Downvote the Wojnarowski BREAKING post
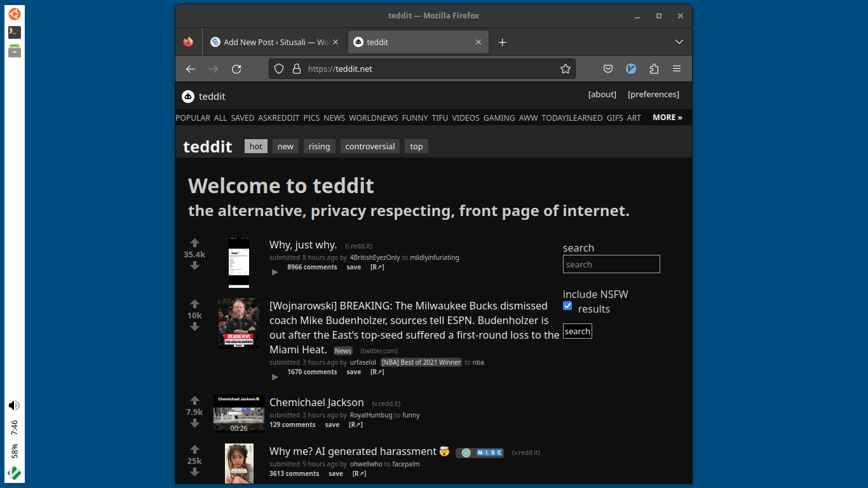Screen dimensions: 868x488 (x=194, y=327)
